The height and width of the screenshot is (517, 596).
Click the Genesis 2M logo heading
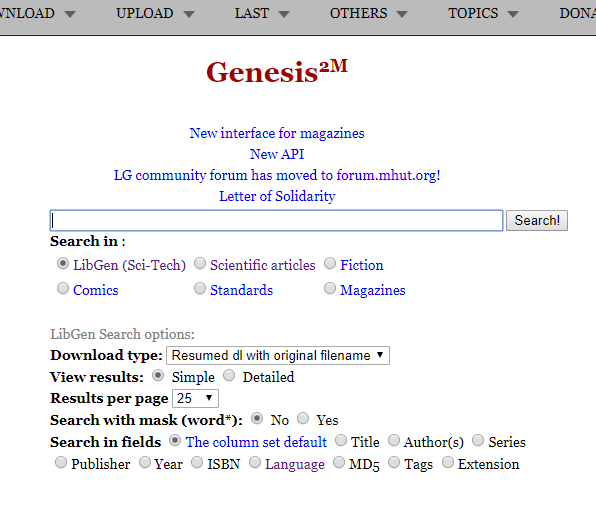(x=277, y=71)
